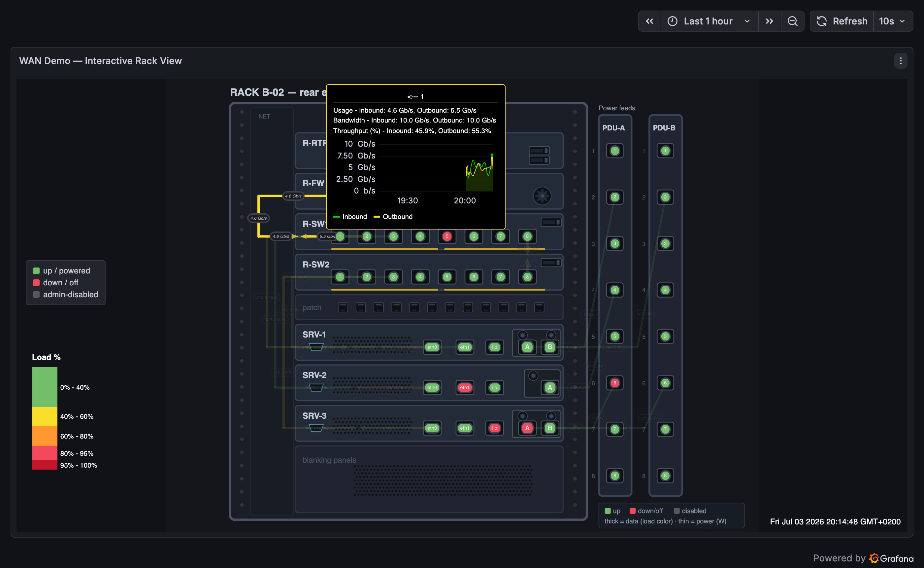
Task: Click the red SRV-3 power supply A
Action: point(527,428)
